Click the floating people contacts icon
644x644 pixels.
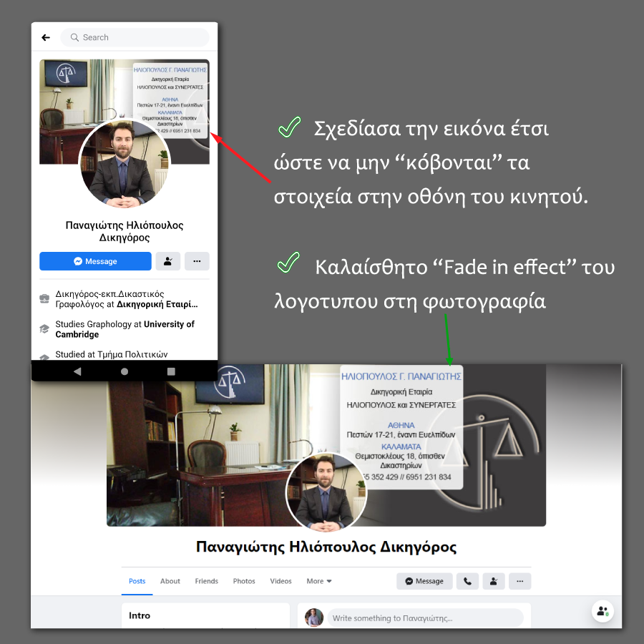[602, 611]
